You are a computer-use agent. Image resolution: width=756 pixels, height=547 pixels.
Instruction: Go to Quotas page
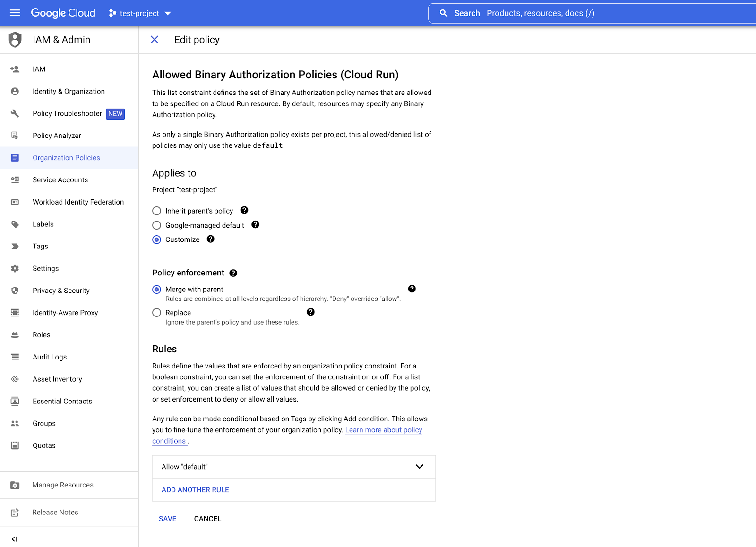[x=44, y=445]
